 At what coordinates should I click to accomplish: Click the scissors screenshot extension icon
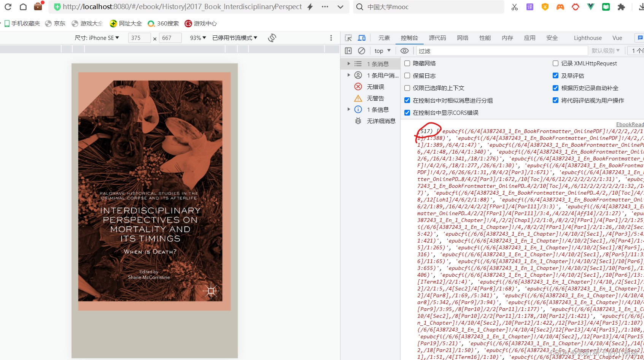click(x=515, y=7)
